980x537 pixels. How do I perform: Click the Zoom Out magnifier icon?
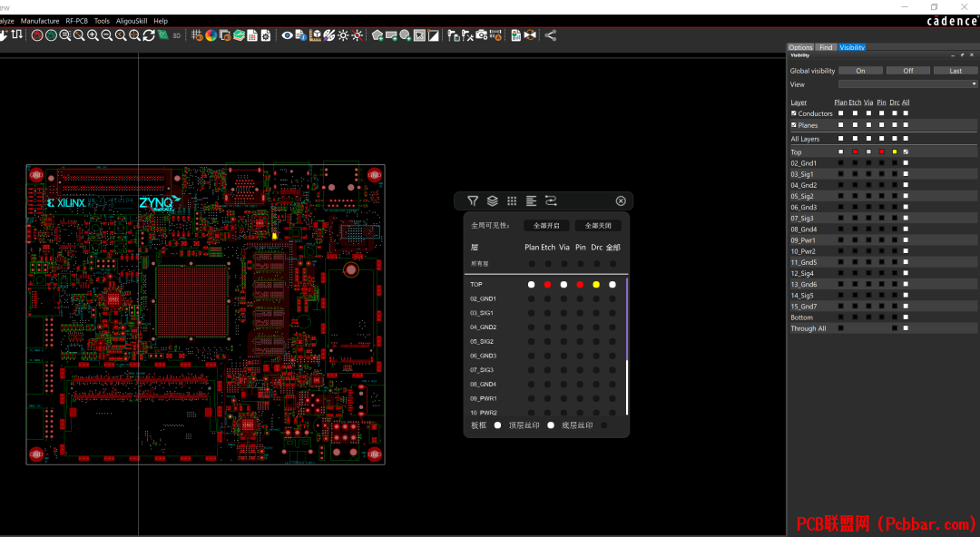pyautogui.click(x=107, y=35)
